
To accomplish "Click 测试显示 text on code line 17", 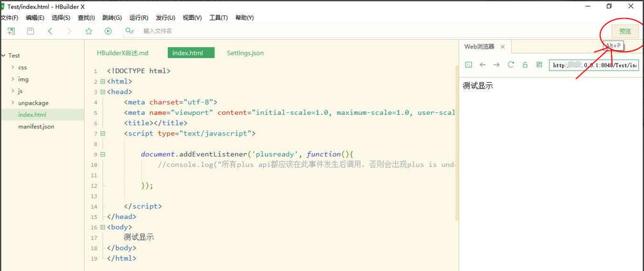I will [x=139, y=237].
